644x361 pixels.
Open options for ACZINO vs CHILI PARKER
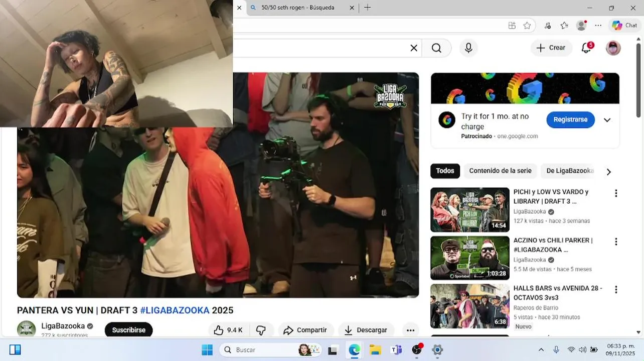(616, 242)
